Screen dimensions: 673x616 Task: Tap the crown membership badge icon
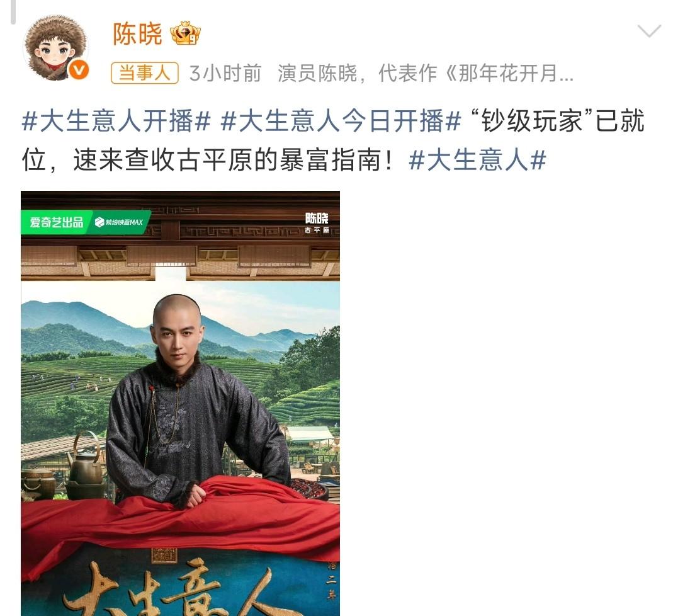pos(186,33)
